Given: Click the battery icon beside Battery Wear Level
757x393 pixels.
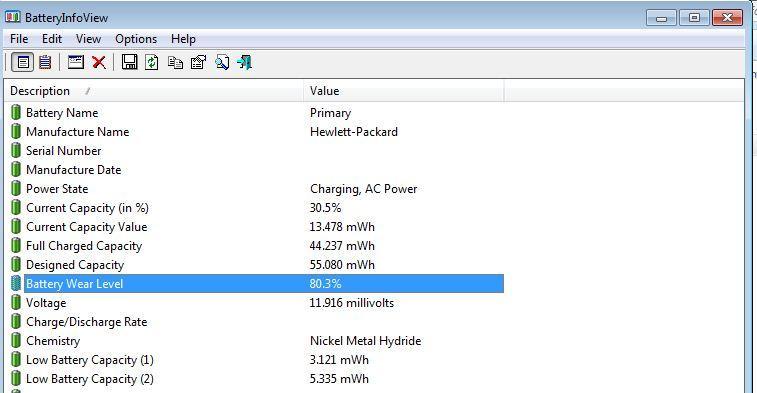Looking at the screenshot, I should click(x=16, y=283).
